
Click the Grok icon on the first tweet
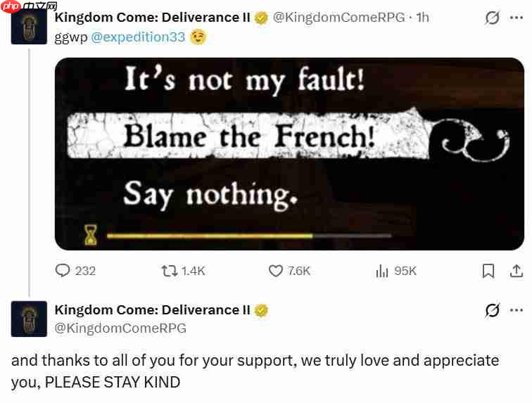492,18
